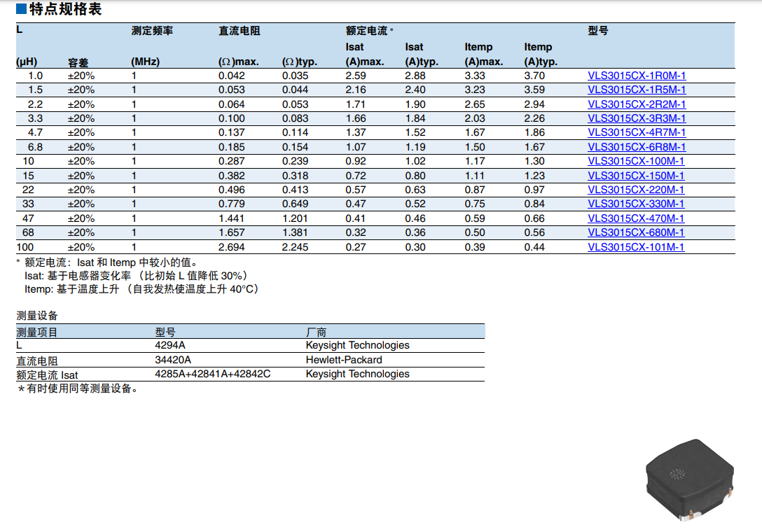Click the 测量设备 heading
This screenshot has height=532, width=762.
click(x=37, y=316)
